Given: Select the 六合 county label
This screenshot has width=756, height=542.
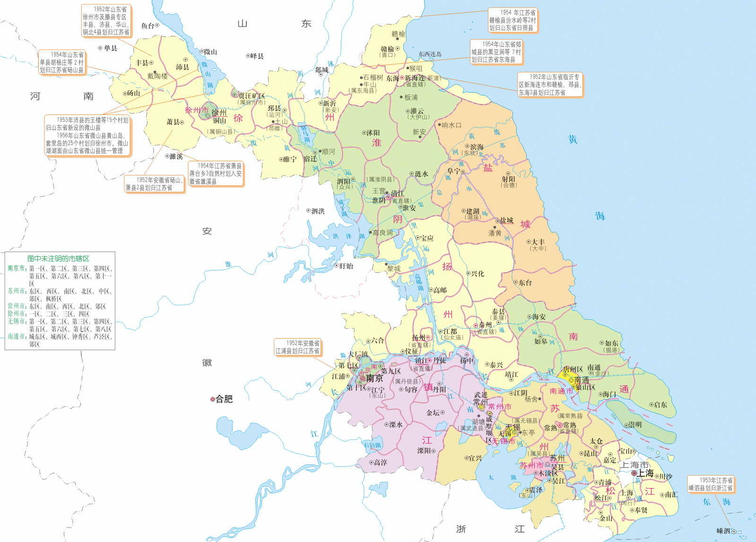Looking at the screenshot, I should (x=378, y=341).
